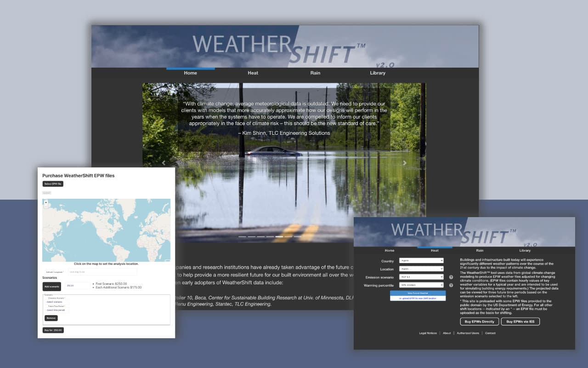Advance the slideshow with the right arrow
Viewport: 588px width, 368px height.
pos(405,162)
